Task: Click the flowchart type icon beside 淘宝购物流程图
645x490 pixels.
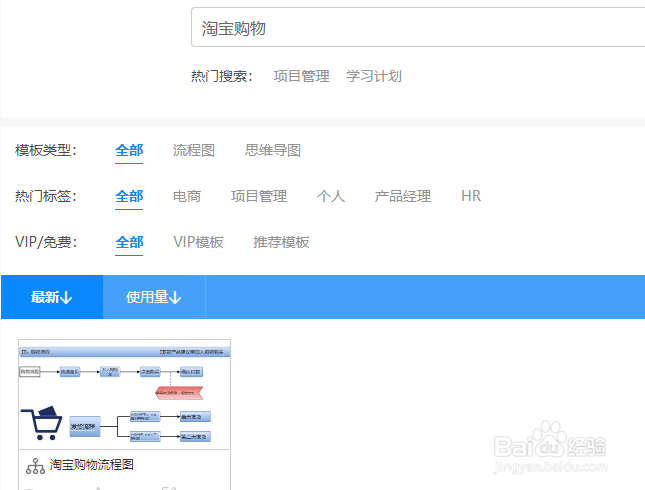Action: pos(35,466)
